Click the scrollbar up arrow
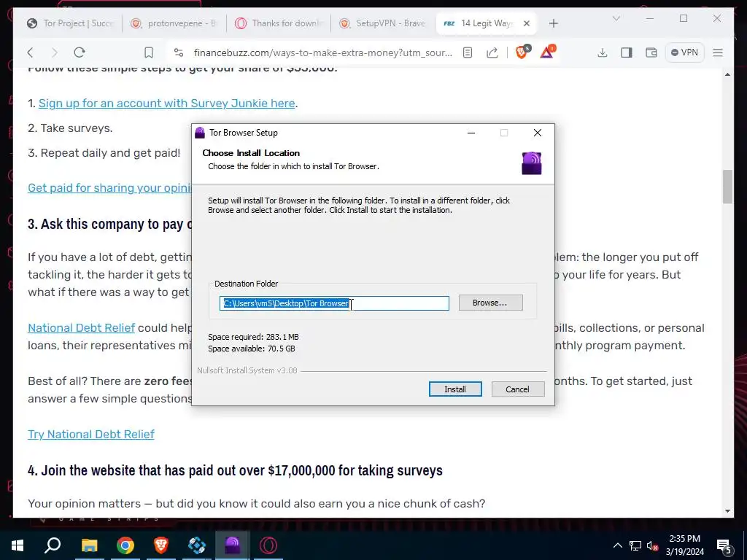The image size is (747, 560). point(727,74)
